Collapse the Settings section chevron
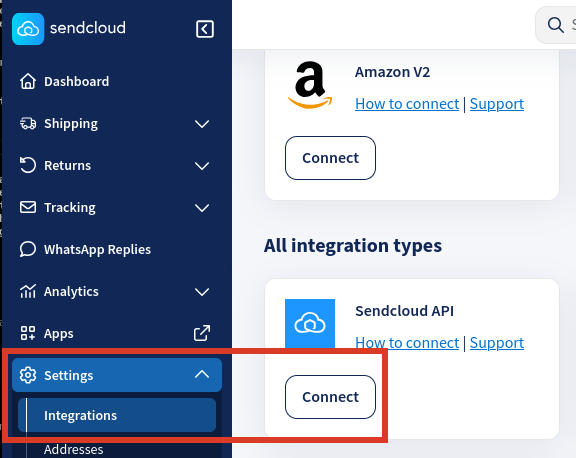 (x=202, y=374)
